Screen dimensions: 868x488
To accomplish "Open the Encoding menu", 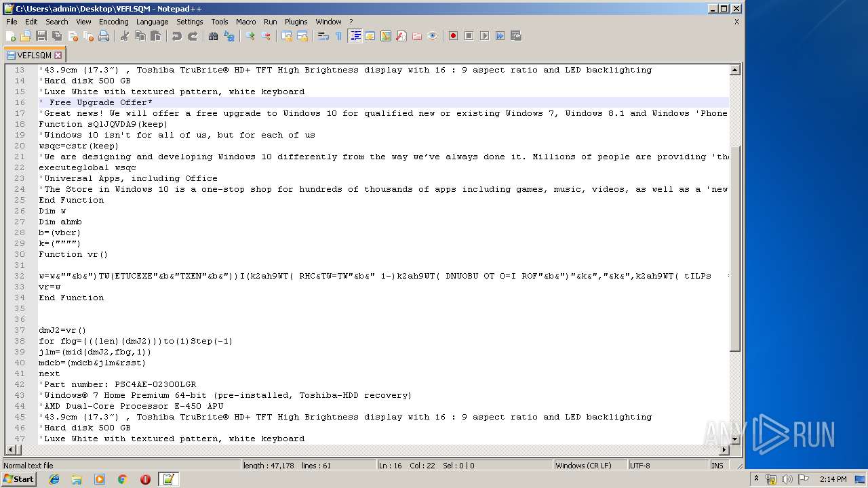I will click(x=113, y=22).
